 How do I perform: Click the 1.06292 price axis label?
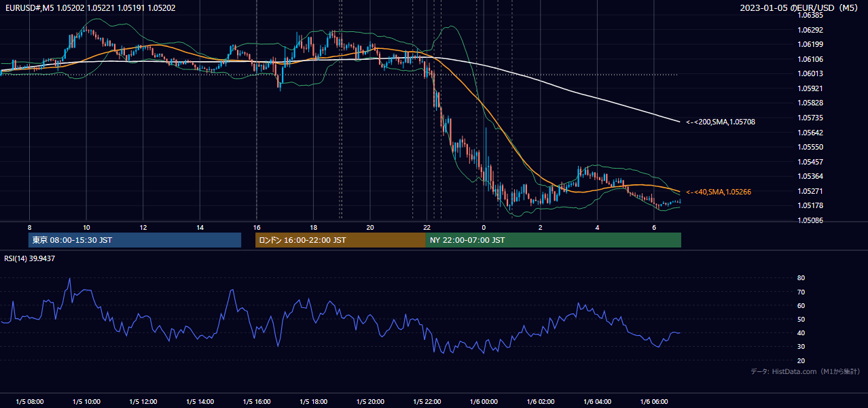tap(809, 30)
